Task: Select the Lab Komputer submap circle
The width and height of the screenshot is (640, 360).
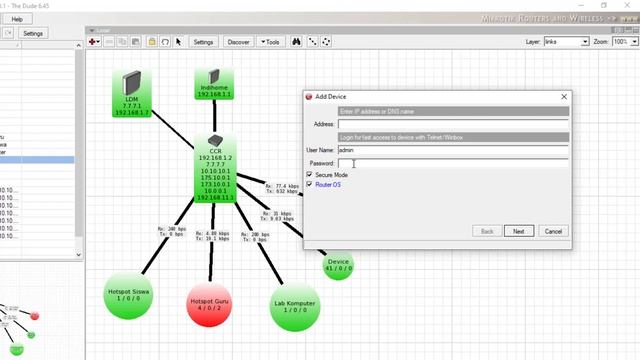Action: coord(295,307)
